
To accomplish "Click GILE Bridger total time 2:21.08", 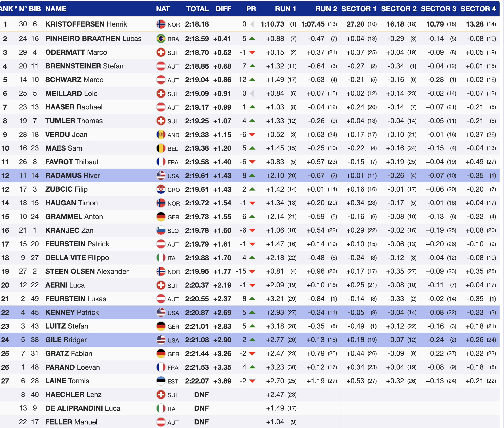I will pos(197,340).
